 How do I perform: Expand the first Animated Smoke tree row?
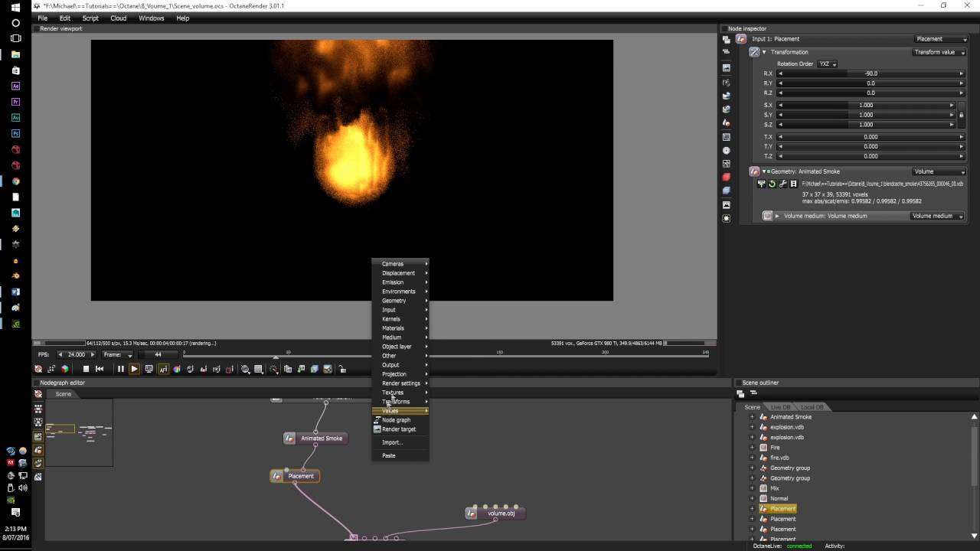(x=752, y=417)
